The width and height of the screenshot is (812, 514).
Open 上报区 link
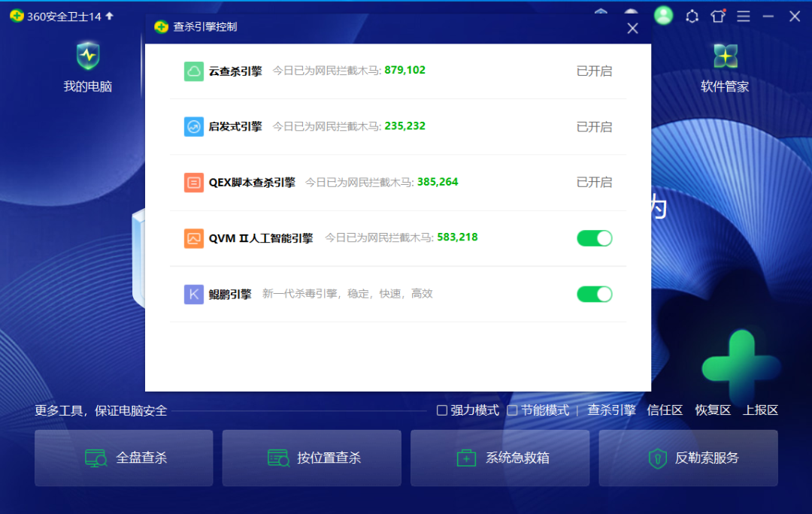[760, 410]
